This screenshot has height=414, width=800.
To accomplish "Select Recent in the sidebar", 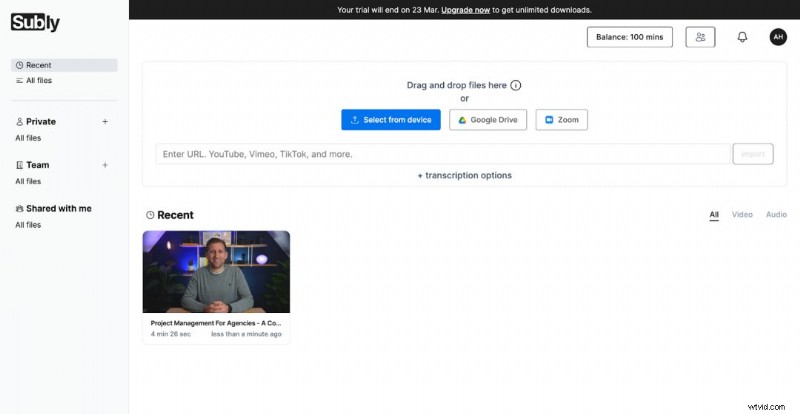I will pos(64,65).
